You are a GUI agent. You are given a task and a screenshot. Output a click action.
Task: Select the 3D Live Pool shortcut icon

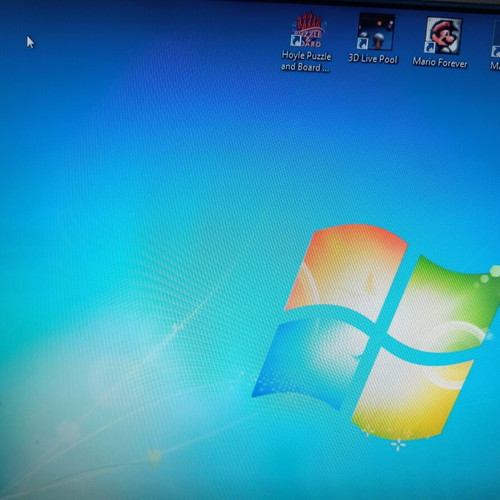pyautogui.click(x=376, y=32)
